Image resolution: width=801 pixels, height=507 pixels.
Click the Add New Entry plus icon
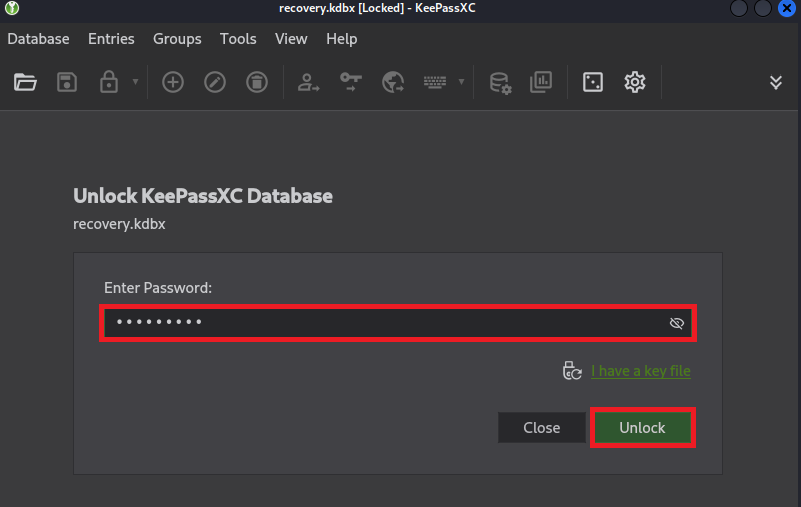(x=173, y=82)
